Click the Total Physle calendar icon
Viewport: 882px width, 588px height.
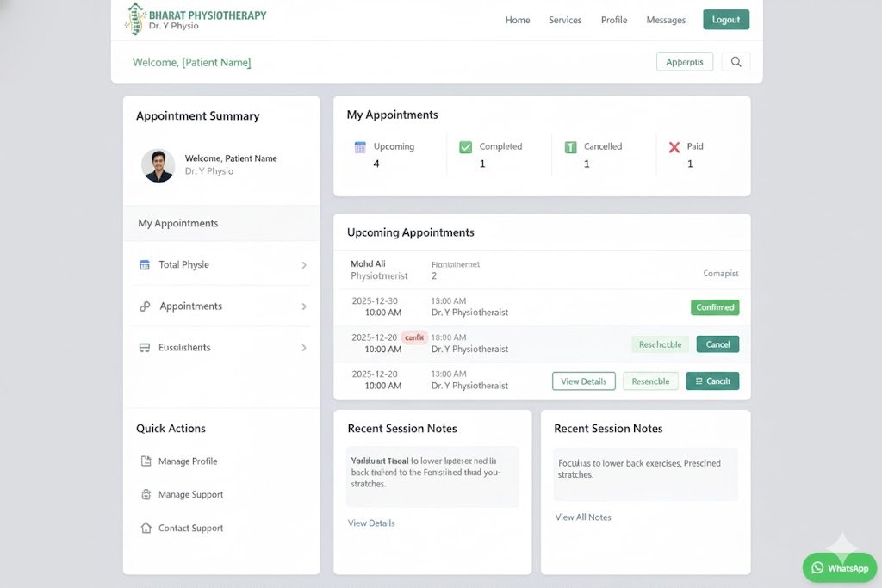coord(144,264)
